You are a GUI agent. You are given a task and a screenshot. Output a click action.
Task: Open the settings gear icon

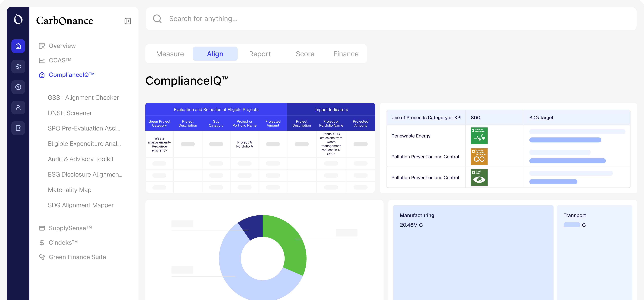(18, 66)
